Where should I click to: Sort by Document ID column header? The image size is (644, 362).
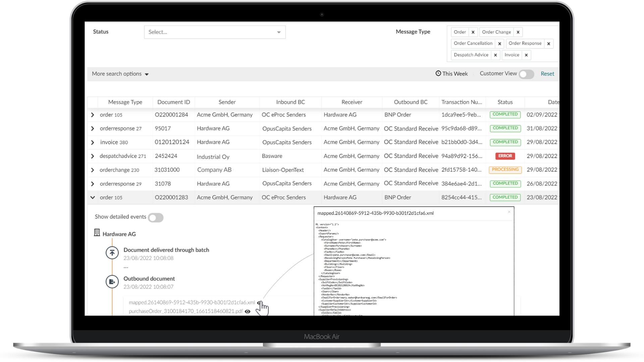click(x=173, y=102)
